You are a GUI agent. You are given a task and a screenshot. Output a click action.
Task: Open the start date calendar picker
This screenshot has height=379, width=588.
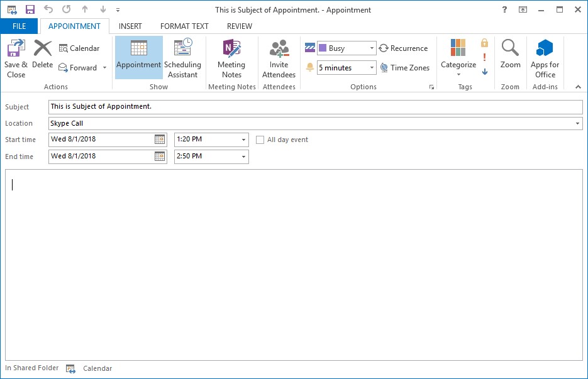tap(160, 140)
